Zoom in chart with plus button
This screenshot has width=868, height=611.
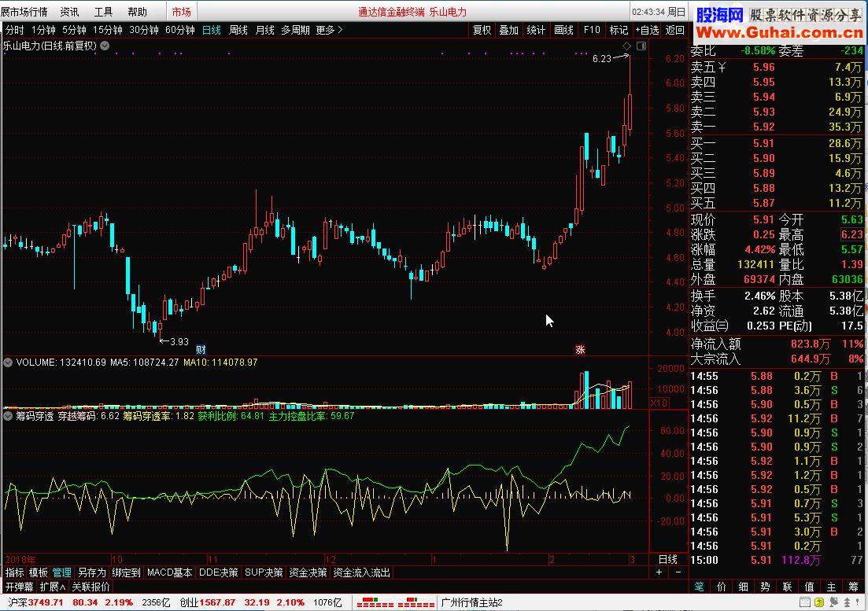pyautogui.click(x=659, y=572)
